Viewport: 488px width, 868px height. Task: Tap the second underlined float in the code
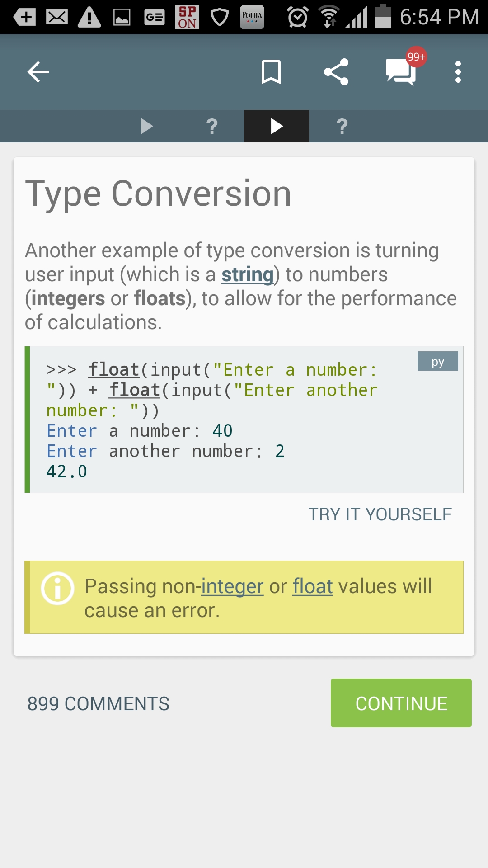click(134, 390)
